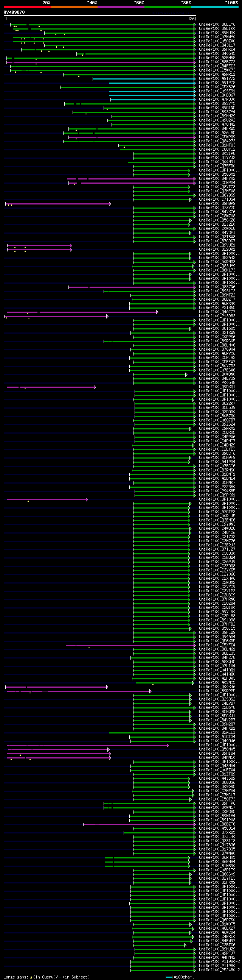Select the query name AV409870

click(14, 12)
